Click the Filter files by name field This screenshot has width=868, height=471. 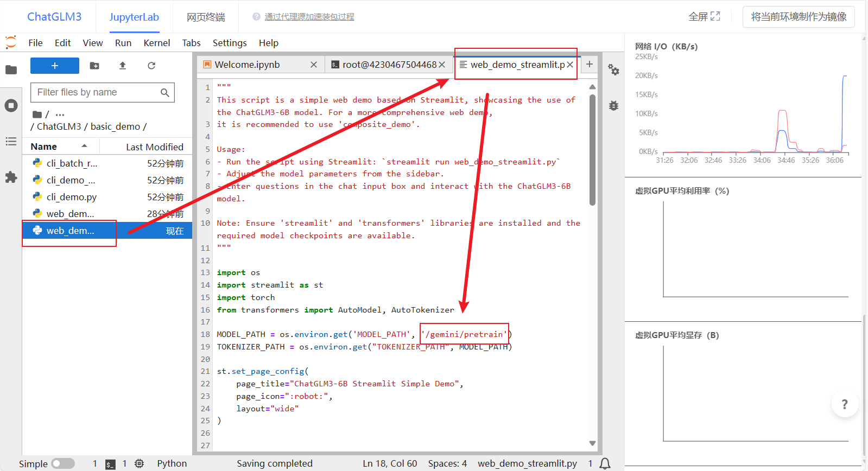coord(97,92)
